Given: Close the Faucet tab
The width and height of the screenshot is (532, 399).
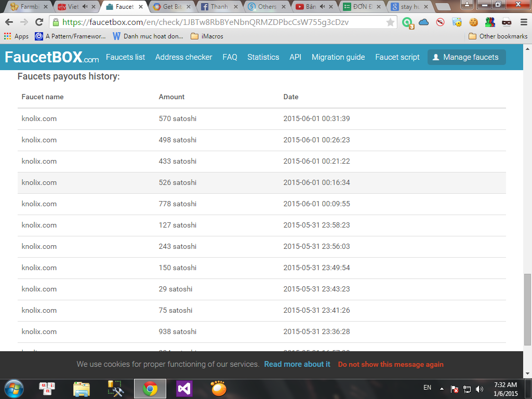Looking at the screenshot, I should (140, 7).
